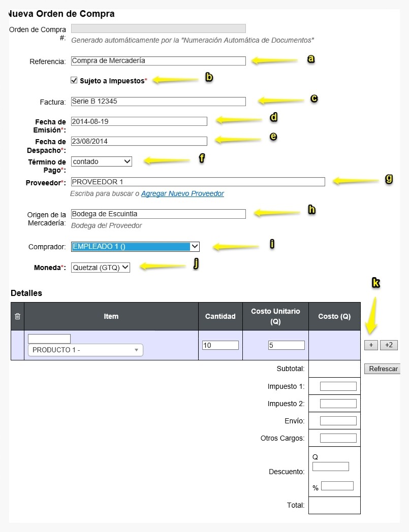Focus the Proveedor search field
This screenshot has height=532, width=409.
pos(198,182)
